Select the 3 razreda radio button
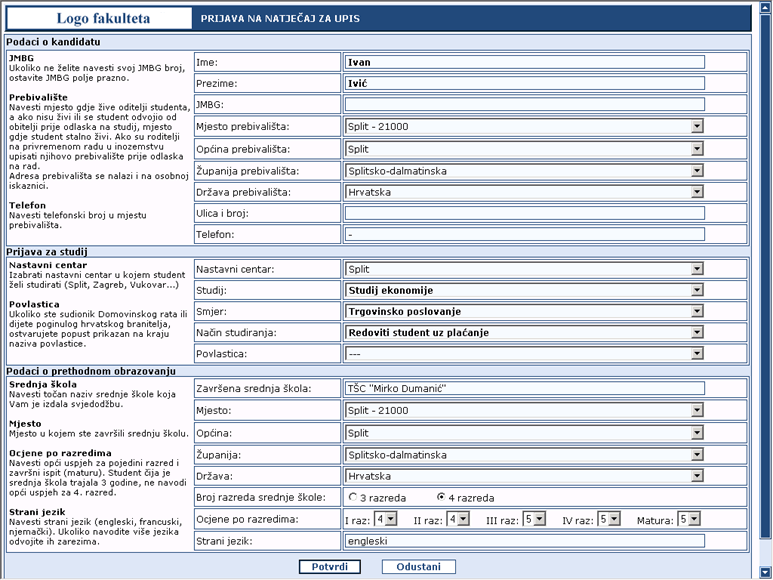The width and height of the screenshot is (773, 580). coord(352,497)
